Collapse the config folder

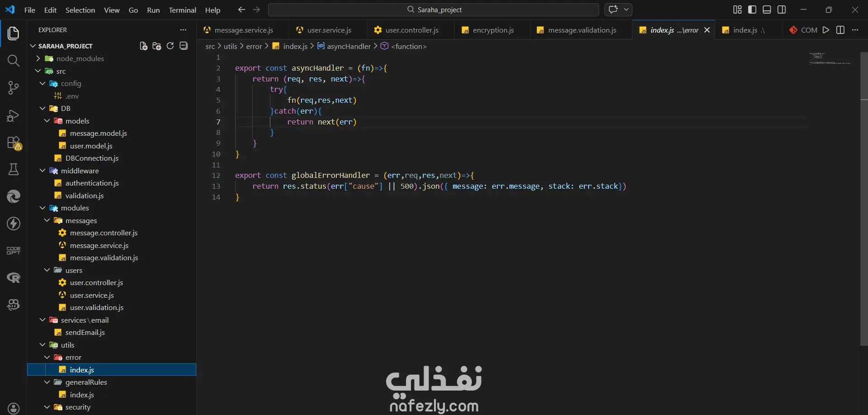tap(42, 83)
